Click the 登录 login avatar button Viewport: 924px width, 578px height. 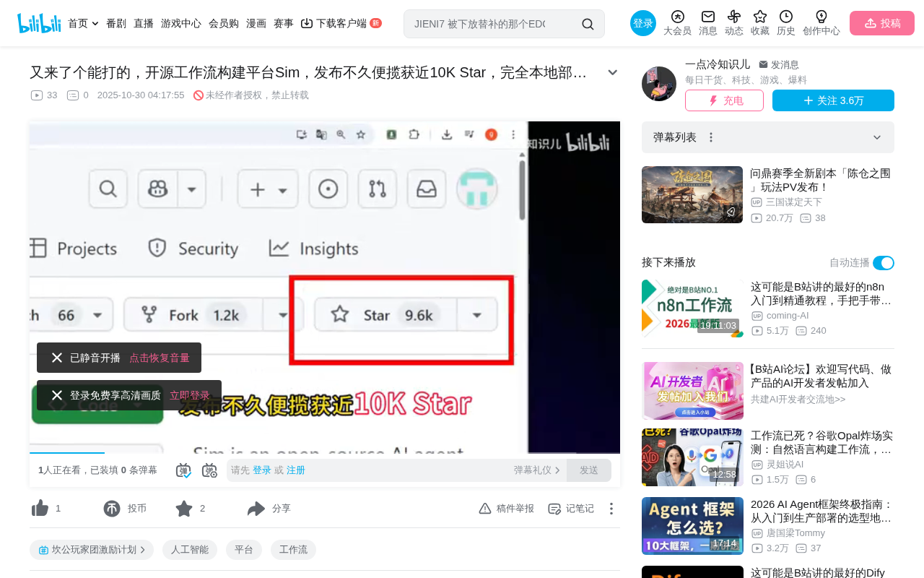coord(643,23)
